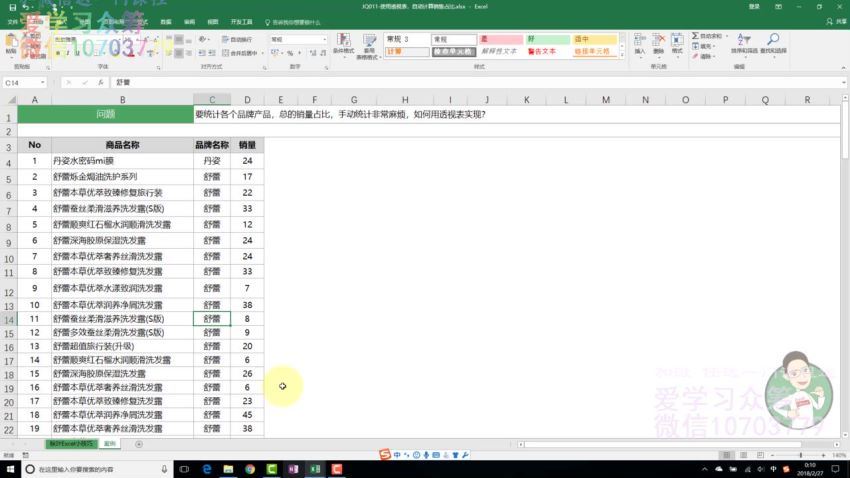
Task: Click the Insert cells icon
Action: pyautogui.click(x=639, y=43)
